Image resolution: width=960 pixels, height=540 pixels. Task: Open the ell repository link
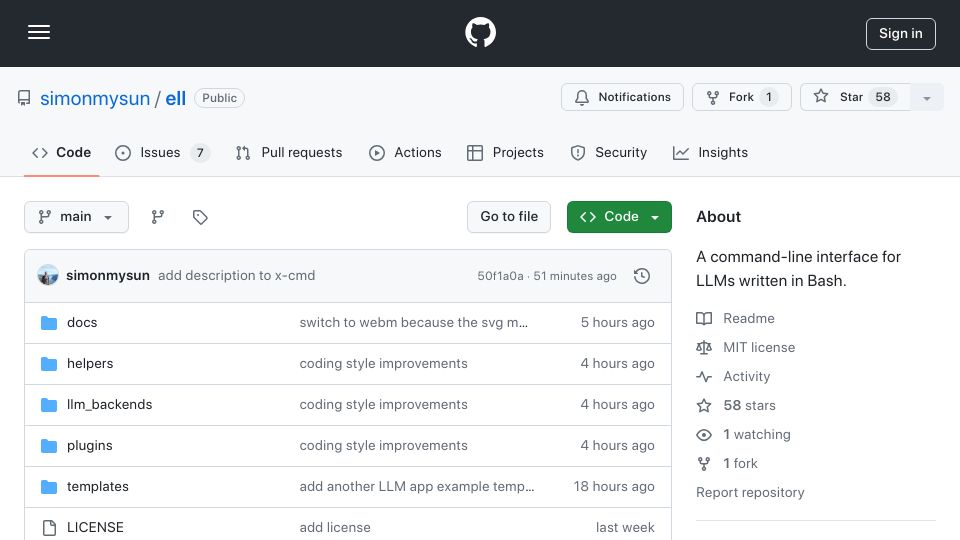[x=175, y=98]
